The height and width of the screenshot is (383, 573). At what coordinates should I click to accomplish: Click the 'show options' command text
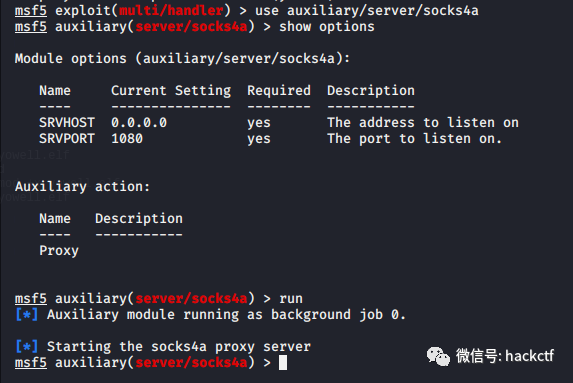pyautogui.click(x=327, y=27)
